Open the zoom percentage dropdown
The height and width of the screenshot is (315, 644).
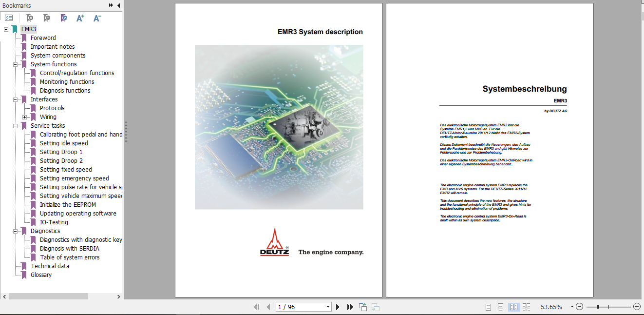pyautogui.click(x=571, y=307)
